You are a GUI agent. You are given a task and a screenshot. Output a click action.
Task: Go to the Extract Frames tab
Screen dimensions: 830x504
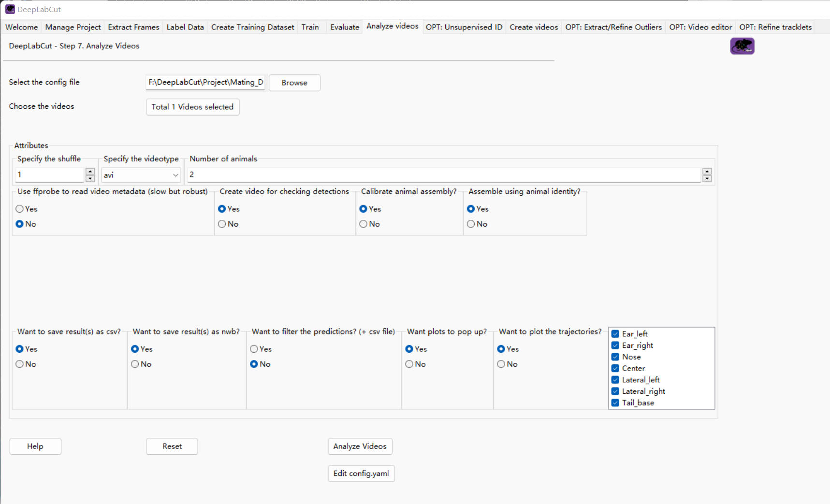click(133, 27)
